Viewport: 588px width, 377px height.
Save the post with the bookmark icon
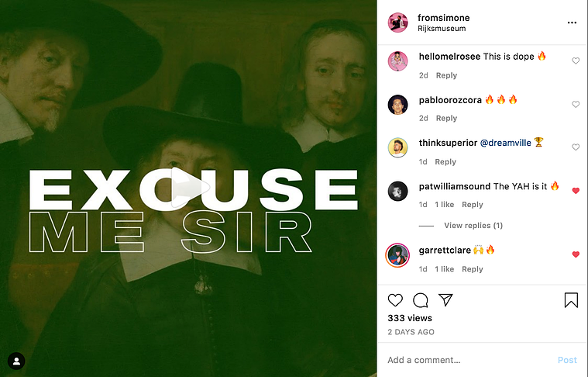coord(571,300)
